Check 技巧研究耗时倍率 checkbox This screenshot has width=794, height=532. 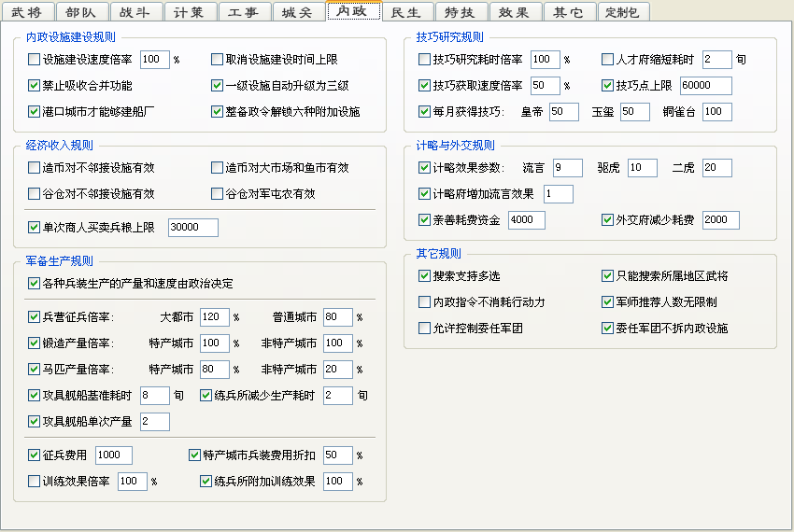click(x=425, y=60)
